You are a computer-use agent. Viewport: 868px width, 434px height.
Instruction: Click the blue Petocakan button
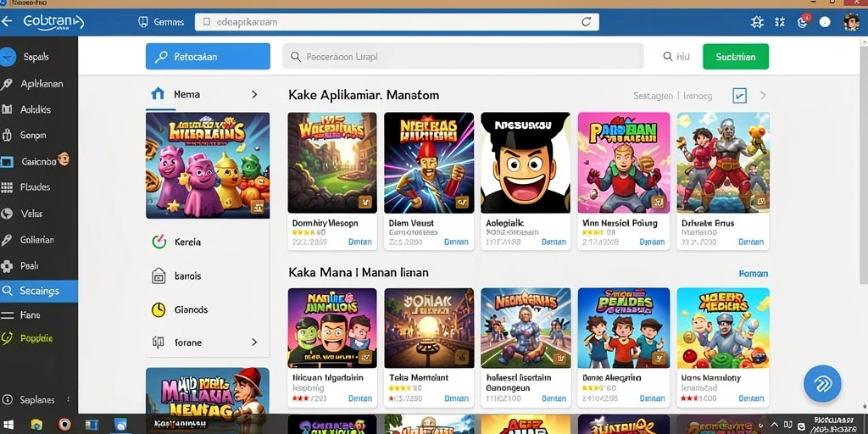209,57
